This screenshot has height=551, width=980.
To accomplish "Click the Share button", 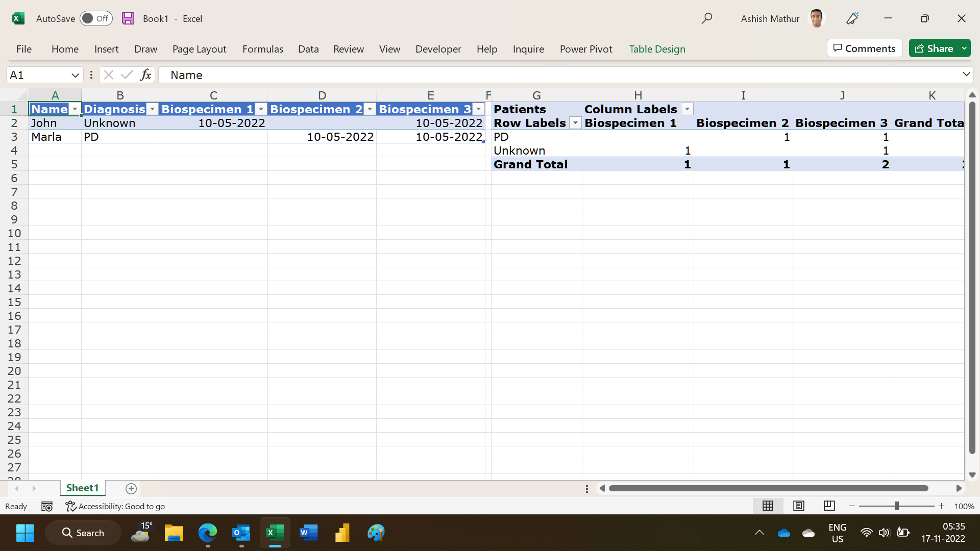I will 934,48.
